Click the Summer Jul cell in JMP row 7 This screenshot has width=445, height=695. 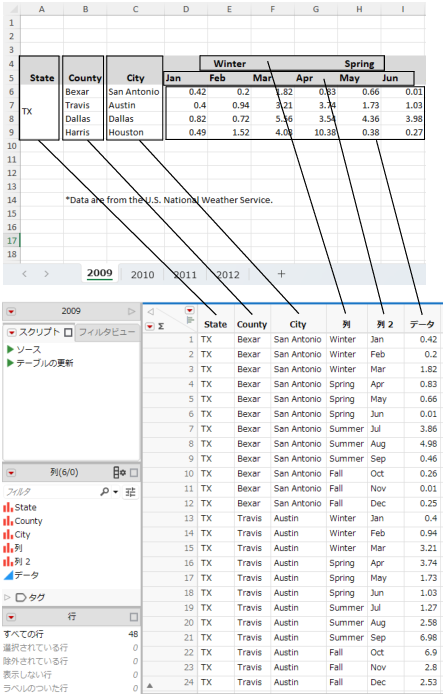[x=346, y=429]
